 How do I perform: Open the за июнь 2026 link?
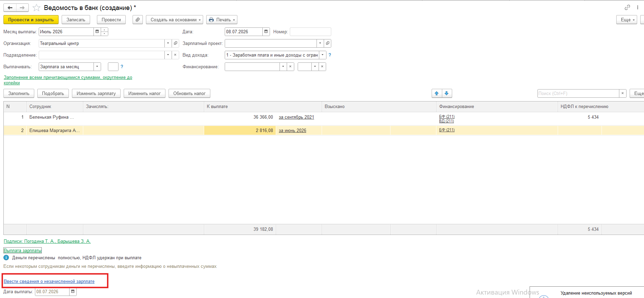[x=293, y=130]
